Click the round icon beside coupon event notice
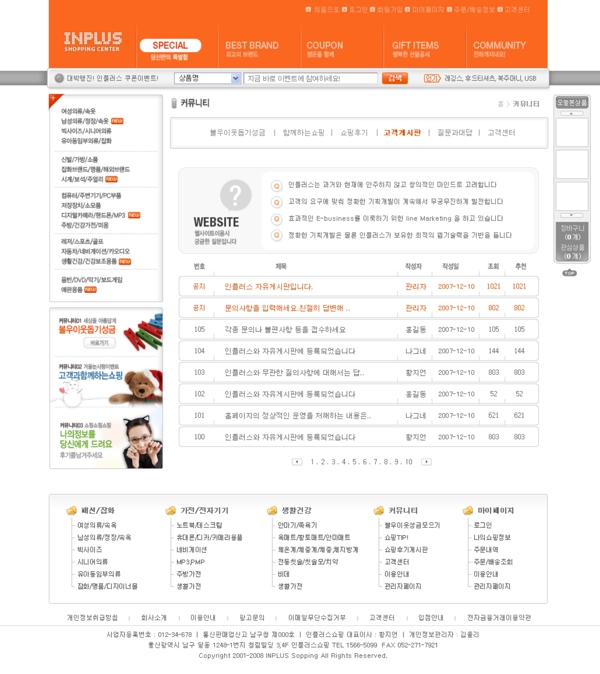Screen dimensions: 600x674 tap(59, 78)
